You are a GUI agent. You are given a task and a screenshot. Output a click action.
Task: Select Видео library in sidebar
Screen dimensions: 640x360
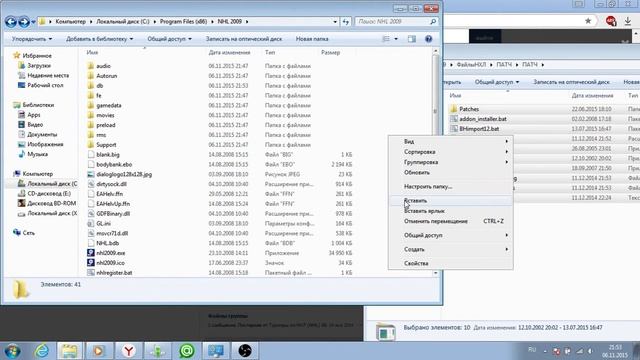(x=35, y=124)
